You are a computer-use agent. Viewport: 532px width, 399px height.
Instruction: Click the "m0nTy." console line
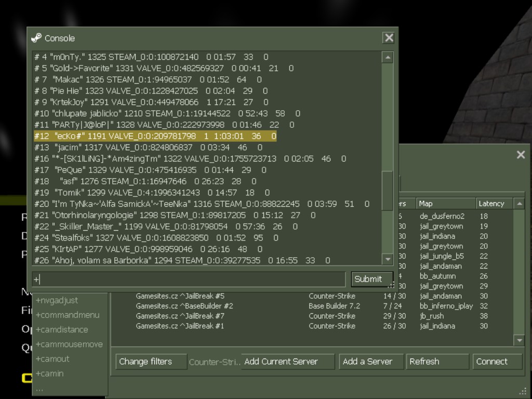[151, 57]
